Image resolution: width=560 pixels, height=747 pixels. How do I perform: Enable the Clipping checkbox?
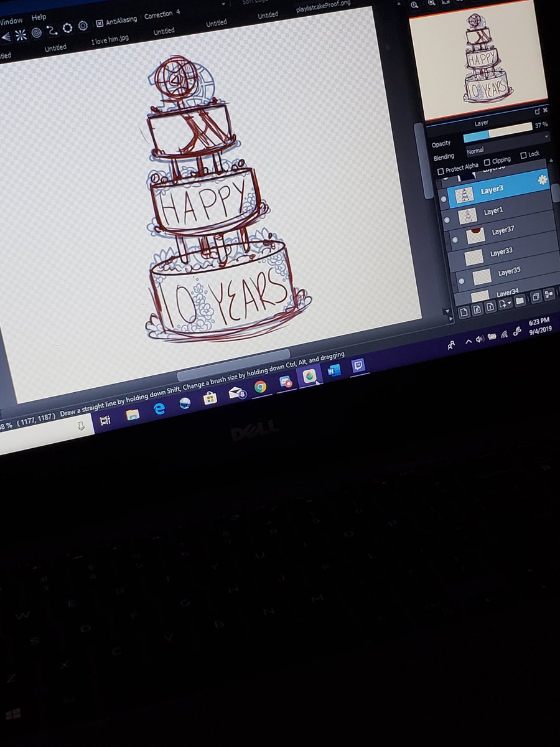click(487, 162)
